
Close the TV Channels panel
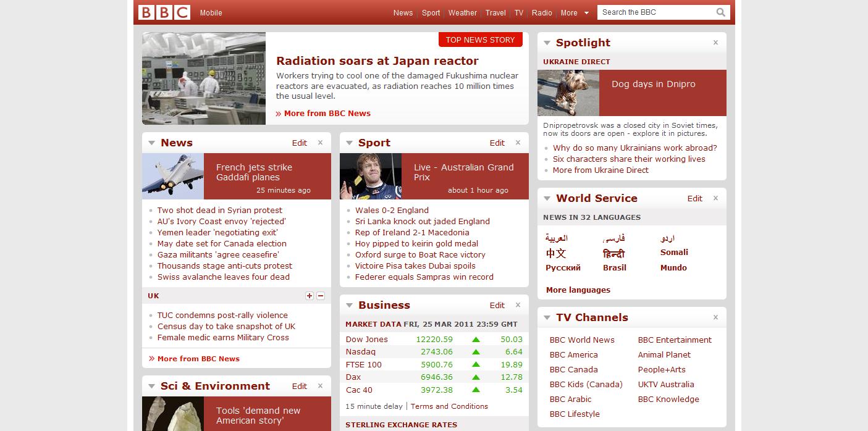coord(715,317)
